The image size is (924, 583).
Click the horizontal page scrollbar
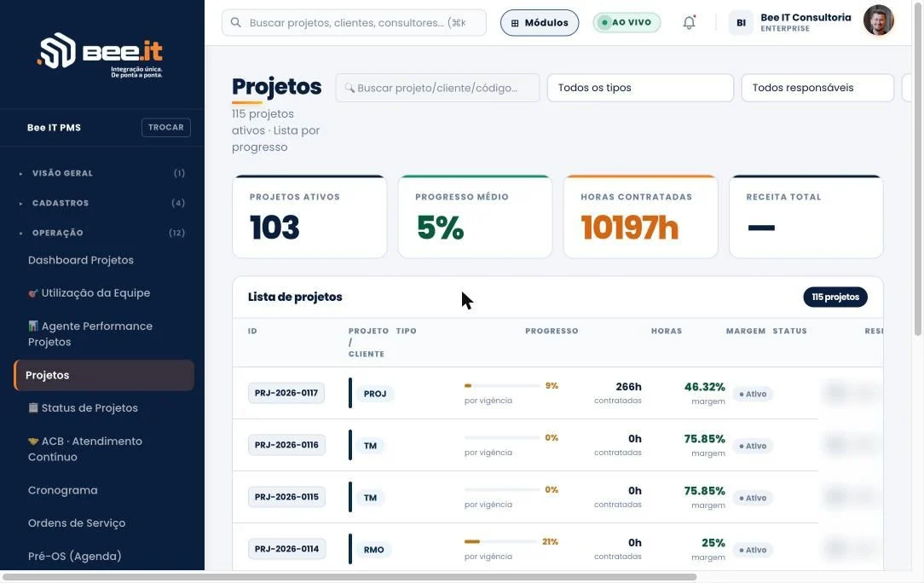tap(349, 577)
